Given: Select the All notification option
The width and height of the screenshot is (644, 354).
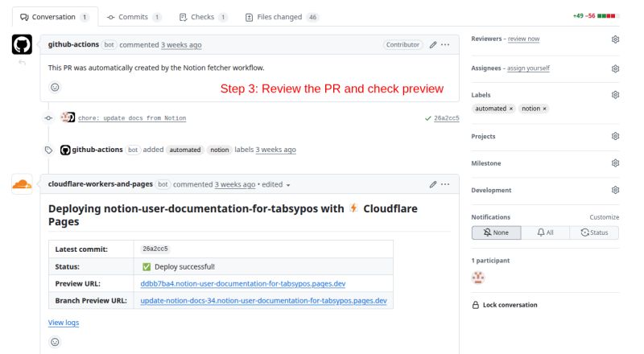Looking at the screenshot, I should tap(545, 233).
